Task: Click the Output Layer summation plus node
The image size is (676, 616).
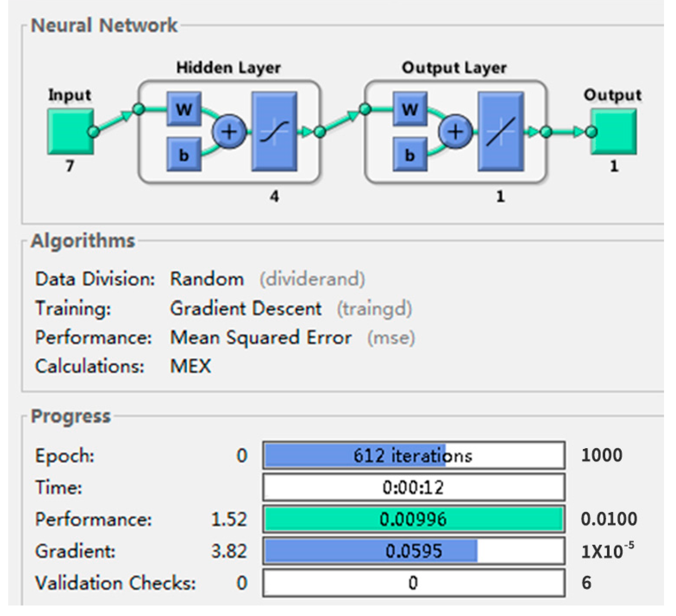Action: pyautogui.click(x=455, y=132)
